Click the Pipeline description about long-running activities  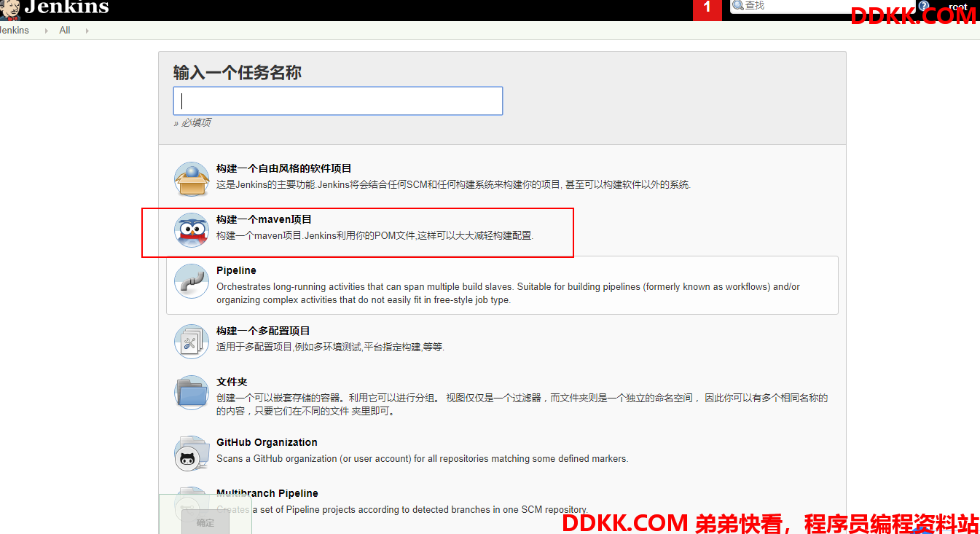pos(508,293)
